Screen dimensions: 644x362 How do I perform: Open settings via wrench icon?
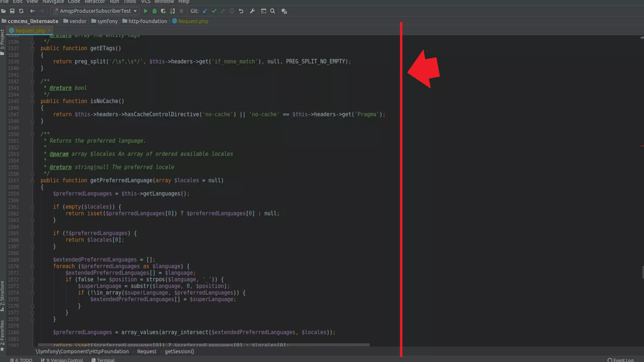(252, 11)
